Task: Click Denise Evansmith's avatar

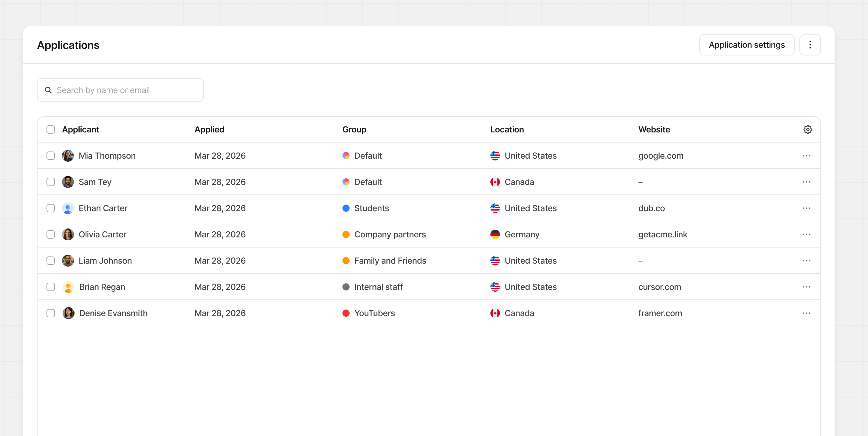Action: [x=68, y=313]
